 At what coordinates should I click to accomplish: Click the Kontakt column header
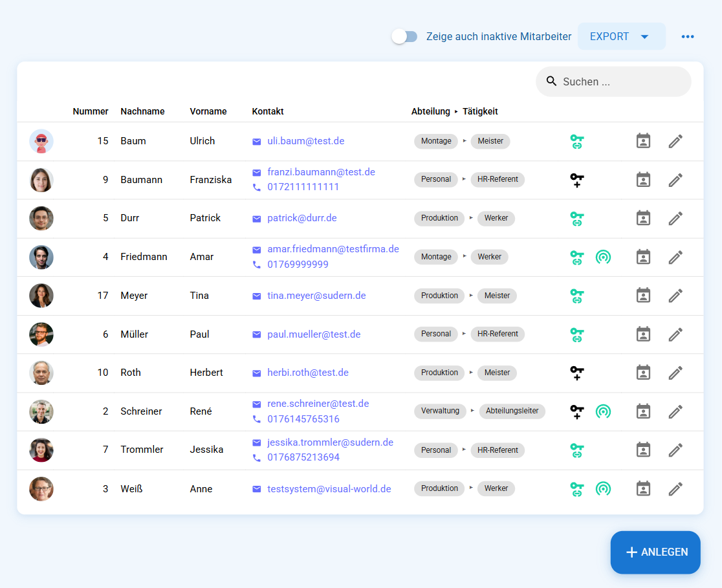click(268, 111)
